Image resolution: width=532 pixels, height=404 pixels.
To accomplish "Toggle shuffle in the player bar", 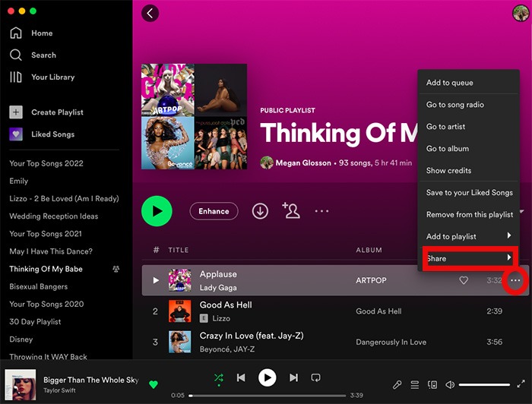I will (x=219, y=377).
